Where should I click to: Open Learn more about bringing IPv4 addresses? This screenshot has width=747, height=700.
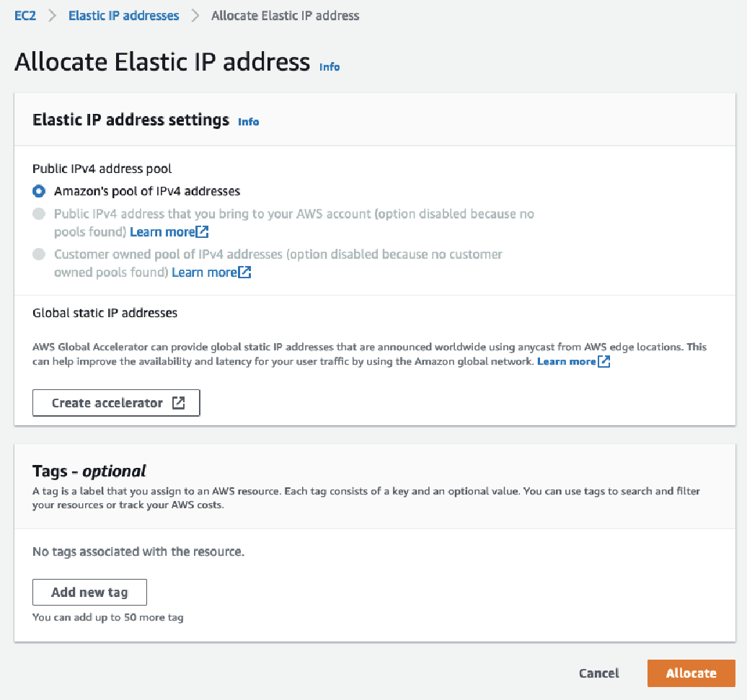(x=162, y=232)
